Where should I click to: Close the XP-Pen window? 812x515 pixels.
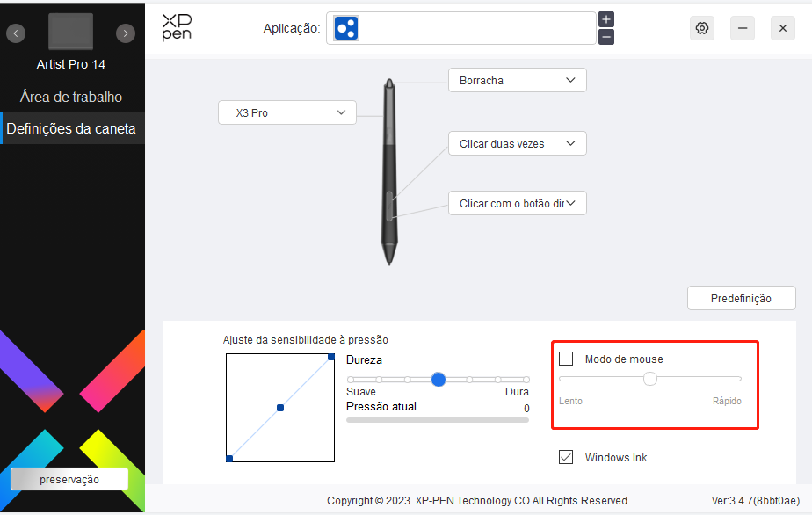click(782, 28)
